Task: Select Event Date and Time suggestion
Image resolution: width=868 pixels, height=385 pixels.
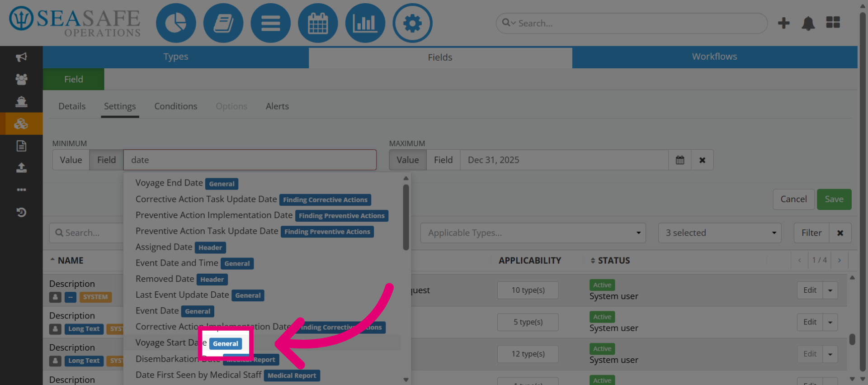Action: tap(262, 263)
